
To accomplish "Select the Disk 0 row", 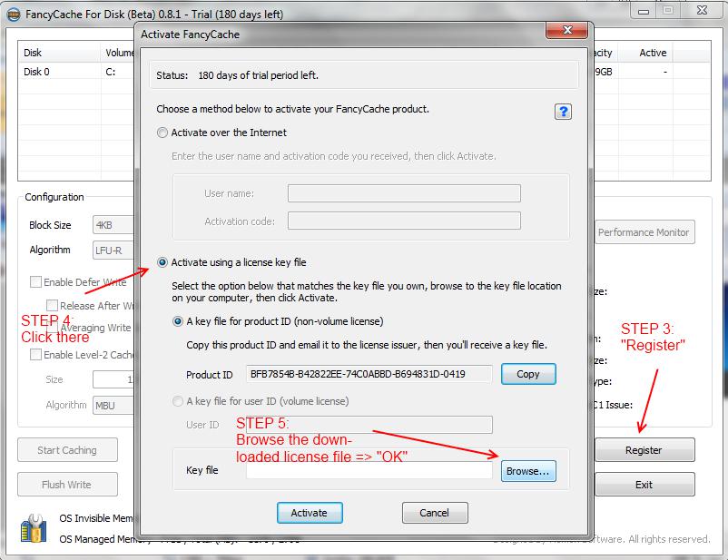I will (76, 72).
